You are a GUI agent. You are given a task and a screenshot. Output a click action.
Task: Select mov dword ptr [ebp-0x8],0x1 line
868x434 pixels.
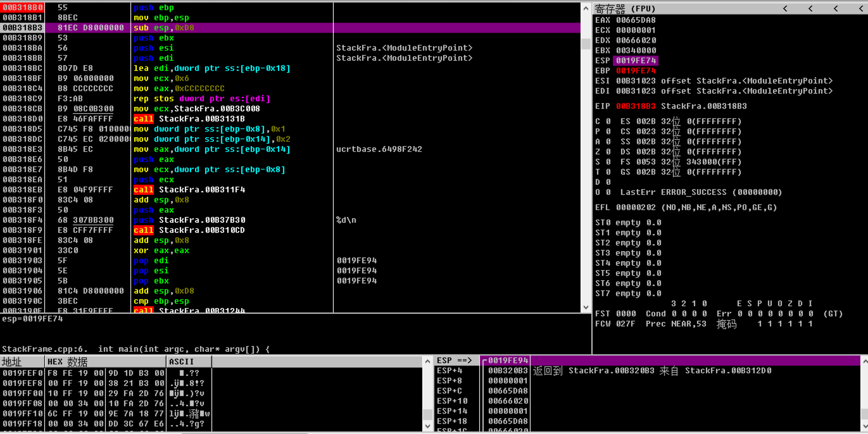209,129
